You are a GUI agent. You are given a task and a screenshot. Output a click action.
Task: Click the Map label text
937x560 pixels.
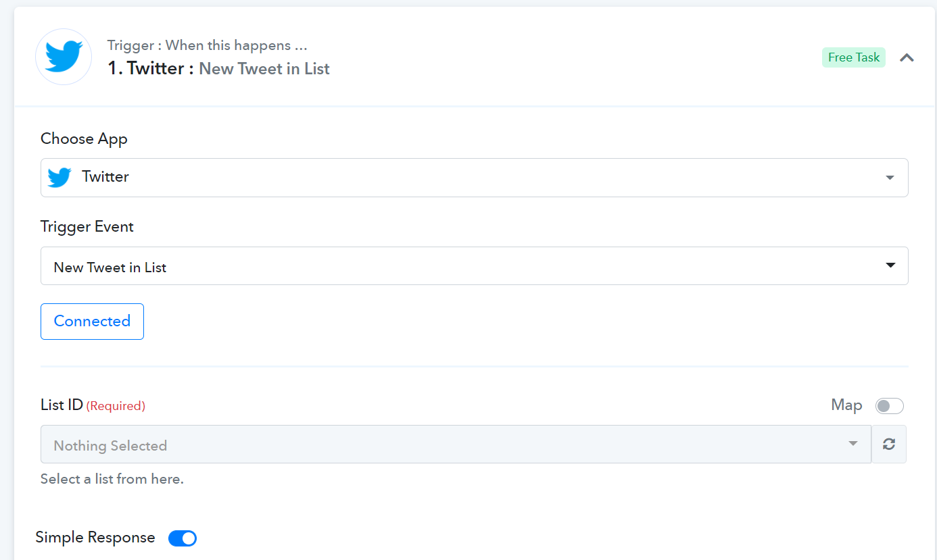click(846, 405)
